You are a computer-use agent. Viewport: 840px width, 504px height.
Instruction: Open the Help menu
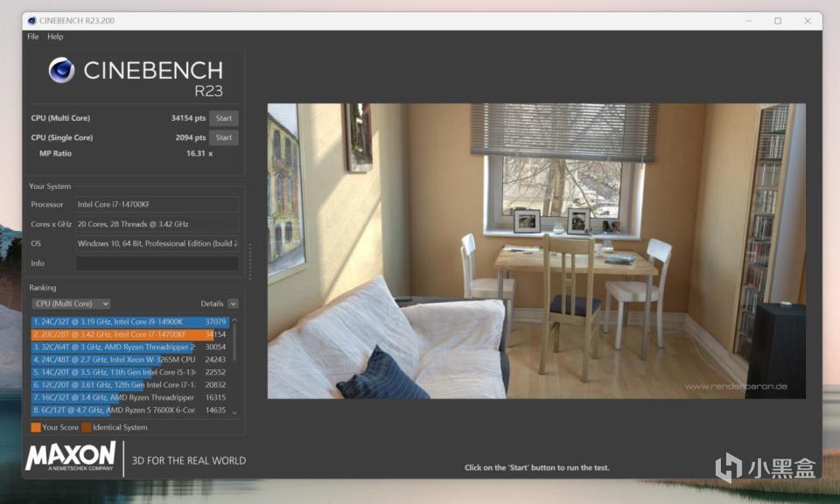pyautogui.click(x=55, y=37)
